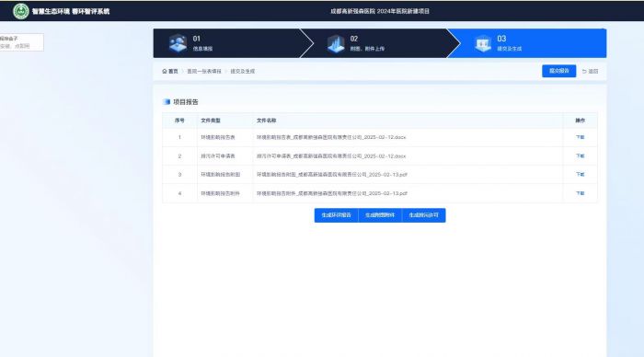Click the blue cube icon beside 项目报告
Image resolution: width=644 pixels, height=357 pixels.
[167, 102]
